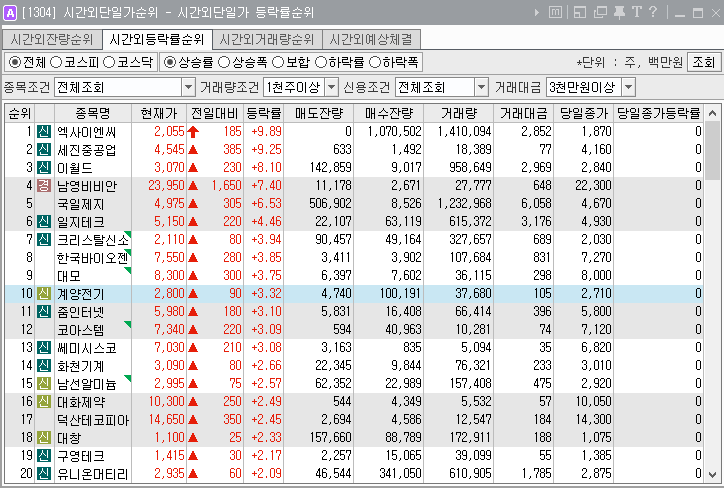The image size is (724, 488).
Task: Click 남영비비안 change value 1,650
Action: [x=226, y=186]
